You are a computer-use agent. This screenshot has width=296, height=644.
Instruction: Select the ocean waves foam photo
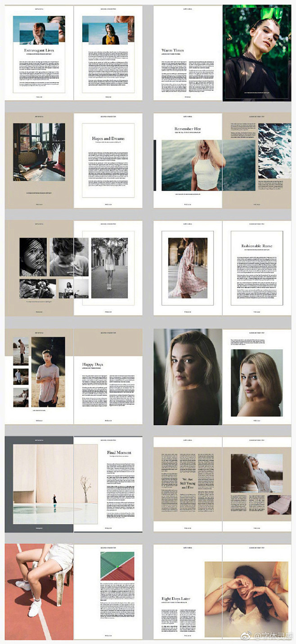pos(274,151)
